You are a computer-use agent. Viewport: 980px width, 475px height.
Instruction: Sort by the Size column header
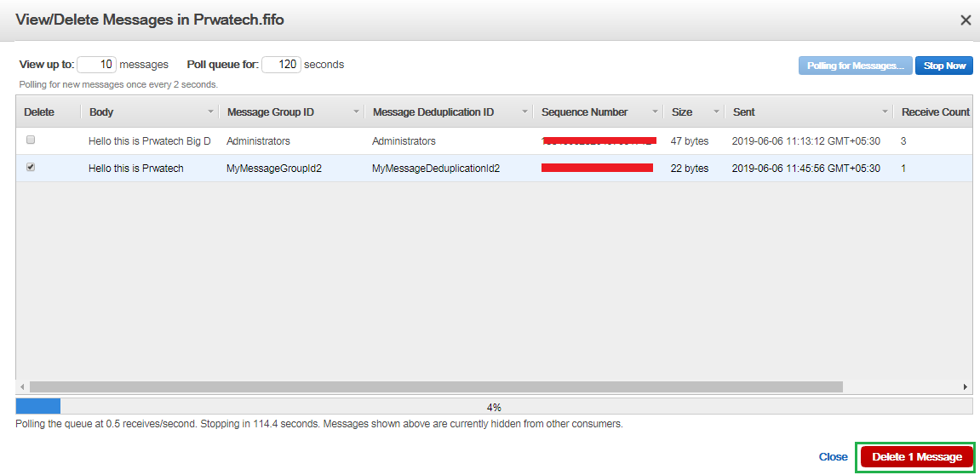click(682, 112)
